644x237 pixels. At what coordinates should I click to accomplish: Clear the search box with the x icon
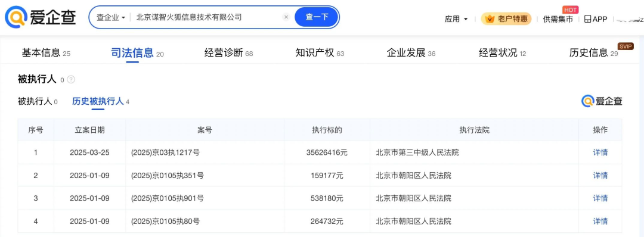pos(286,17)
